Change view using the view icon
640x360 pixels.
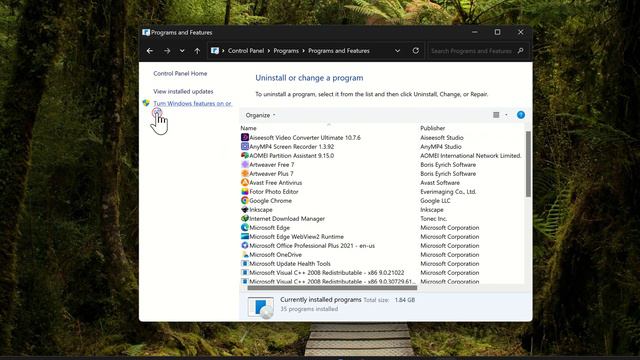pos(496,115)
